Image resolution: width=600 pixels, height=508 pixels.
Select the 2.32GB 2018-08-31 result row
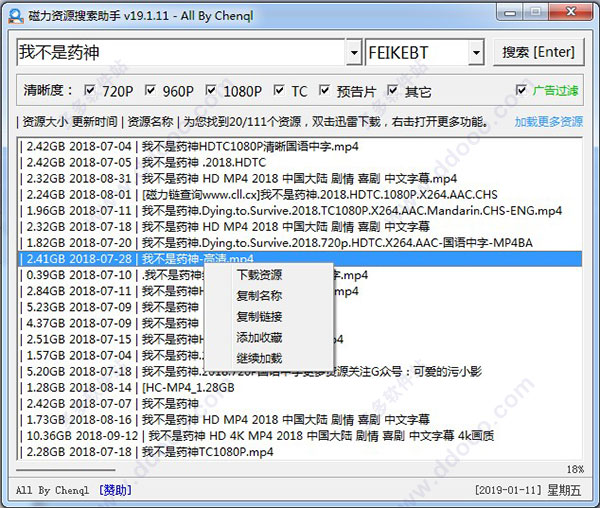300,178
